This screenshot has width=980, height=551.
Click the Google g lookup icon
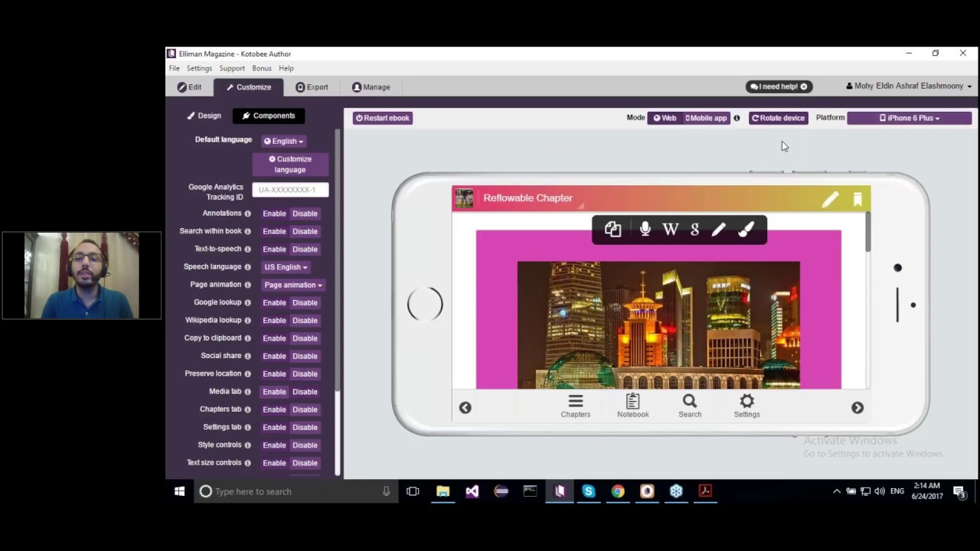tap(695, 230)
